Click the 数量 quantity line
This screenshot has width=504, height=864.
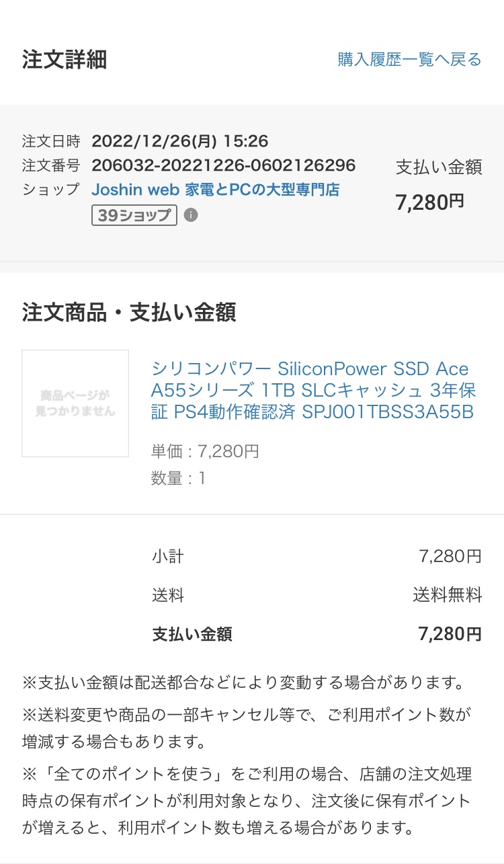(179, 478)
